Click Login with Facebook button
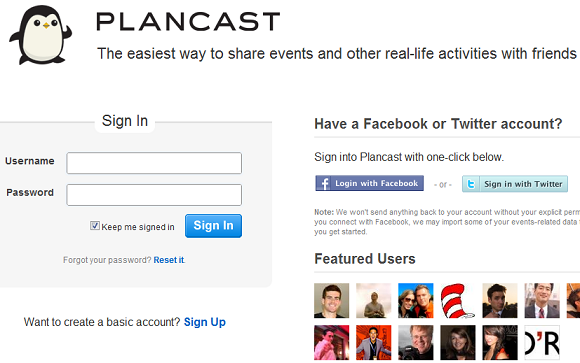This screenshot has height=363, width=580. (370, 184)
